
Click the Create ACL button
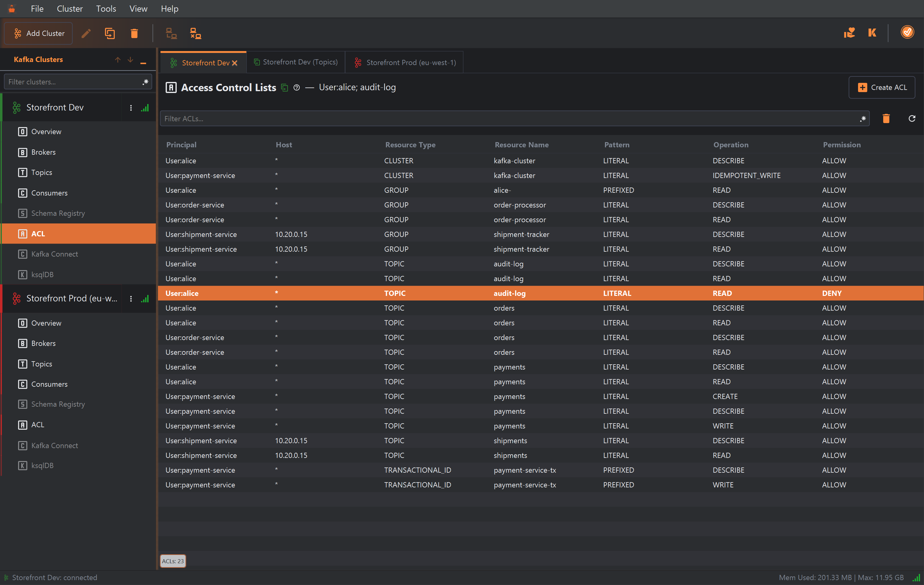(x=882, y=87)
